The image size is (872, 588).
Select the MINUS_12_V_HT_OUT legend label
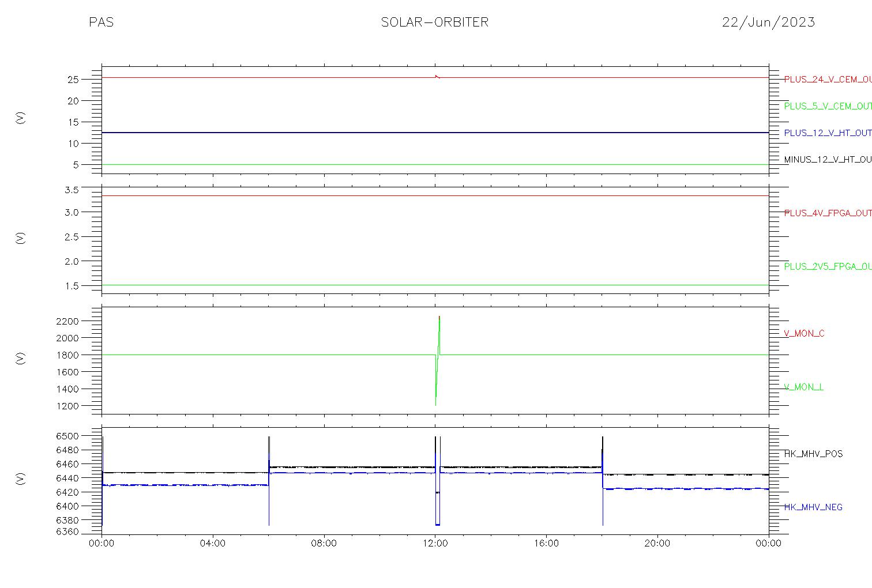pos(828,160)
